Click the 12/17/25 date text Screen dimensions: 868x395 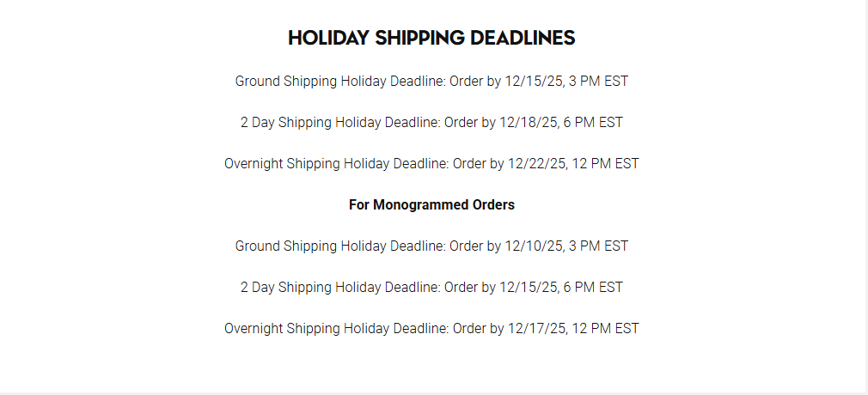click(x=536, y=329)
